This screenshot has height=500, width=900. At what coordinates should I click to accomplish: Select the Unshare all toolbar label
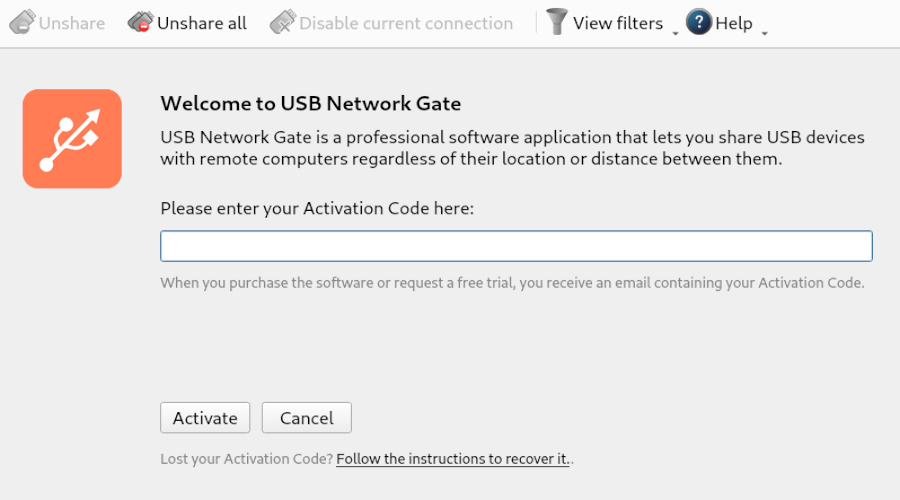tap(201, 23)
